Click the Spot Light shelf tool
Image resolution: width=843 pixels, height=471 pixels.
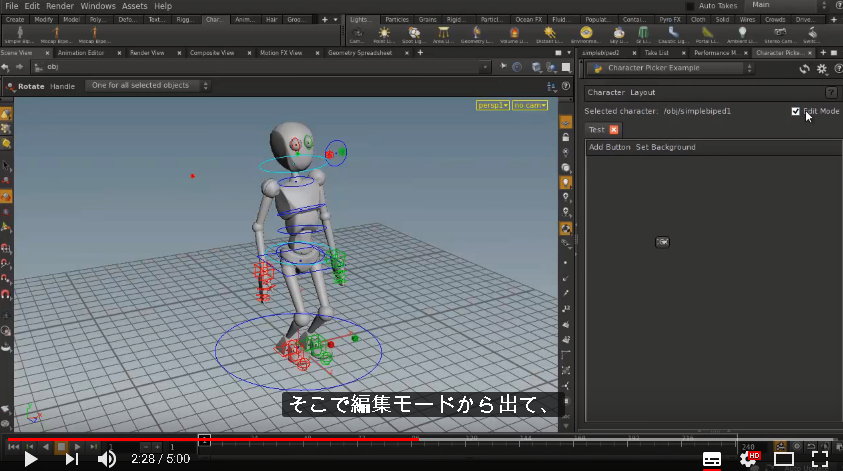click(413, 35)
